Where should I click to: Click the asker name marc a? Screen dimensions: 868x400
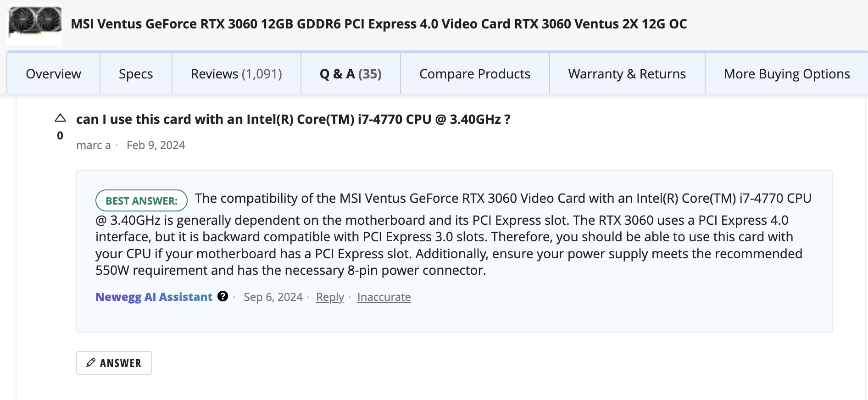[94, 145]
